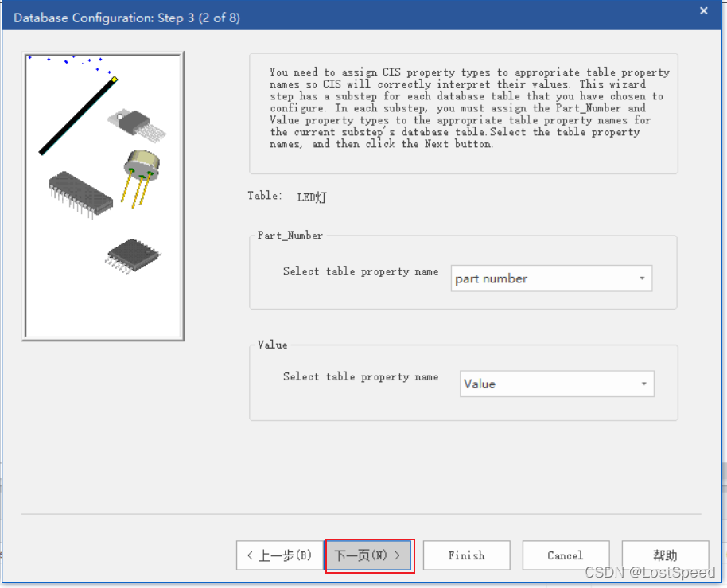727x588 pixels.
Task: Click the Part_Number "Select table property name" label
Action: [x=360, y=271]
